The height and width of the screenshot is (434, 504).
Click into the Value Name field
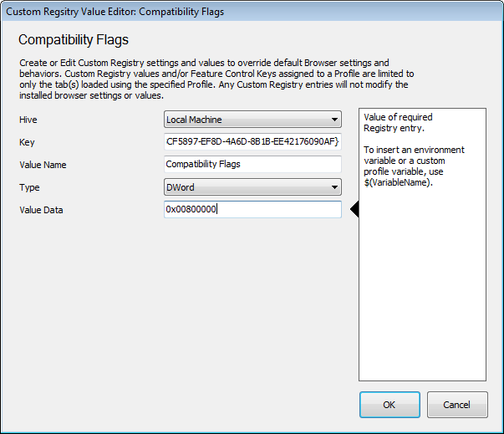(x=252, y=164)
